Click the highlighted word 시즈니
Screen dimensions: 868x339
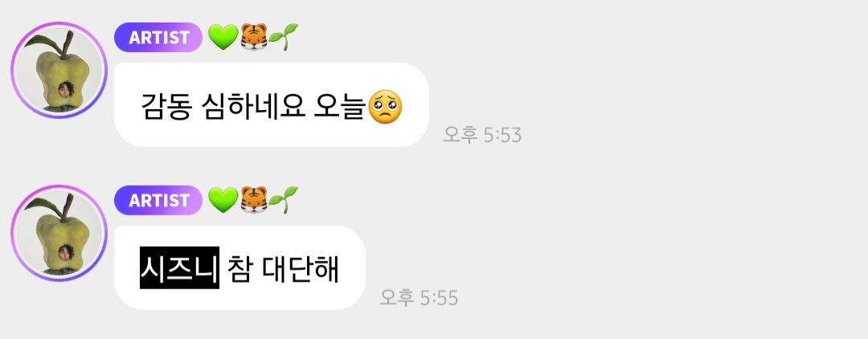tap(179, 268)
